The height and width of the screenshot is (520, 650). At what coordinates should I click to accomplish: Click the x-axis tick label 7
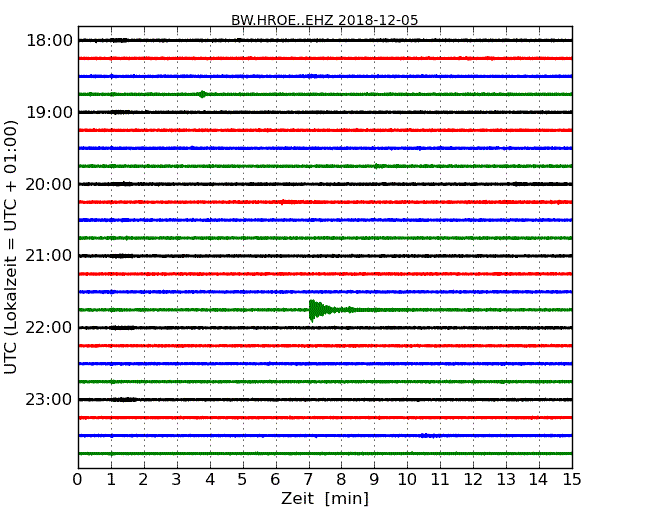308,480
